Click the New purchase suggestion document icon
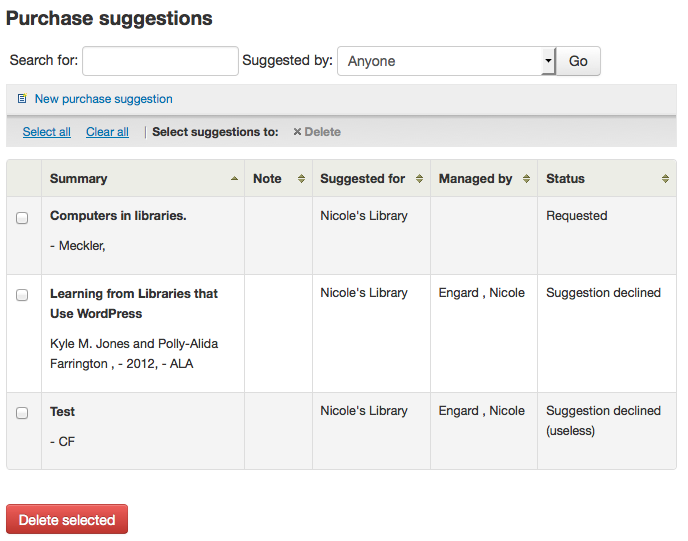 pos(22,99)
